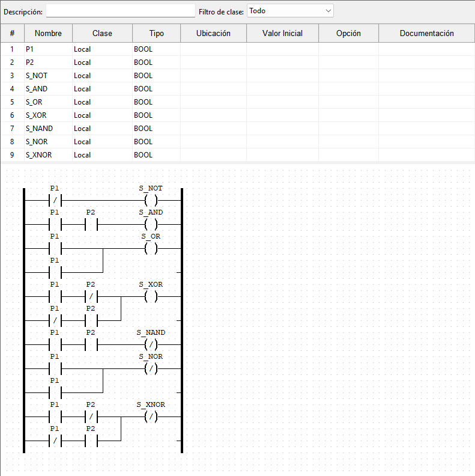Click the Documentación column header
Viewport: 475px width, 476px height.
click(x=427, y=33)
